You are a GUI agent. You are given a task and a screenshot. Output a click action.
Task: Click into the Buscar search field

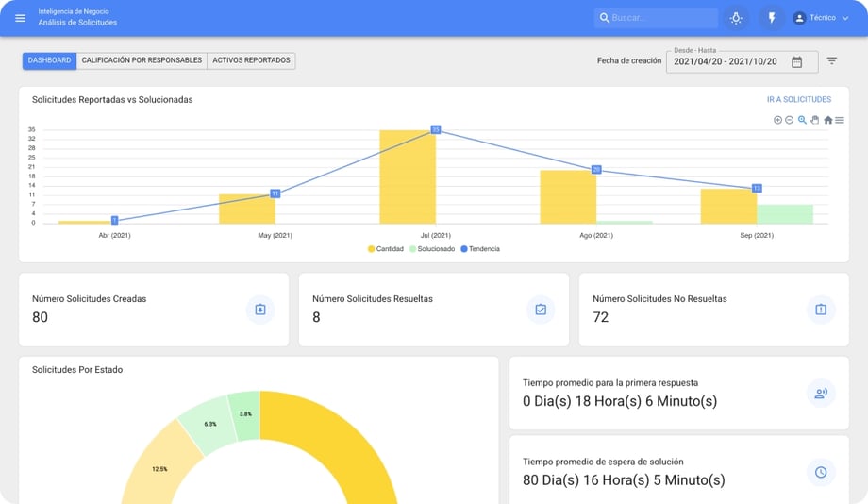[x=657, y=18]
